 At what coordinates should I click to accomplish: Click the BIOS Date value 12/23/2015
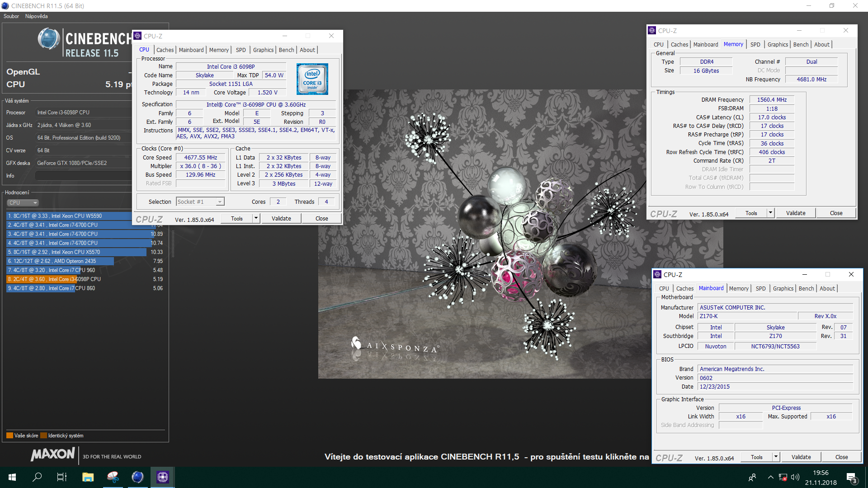click(775, 387)
